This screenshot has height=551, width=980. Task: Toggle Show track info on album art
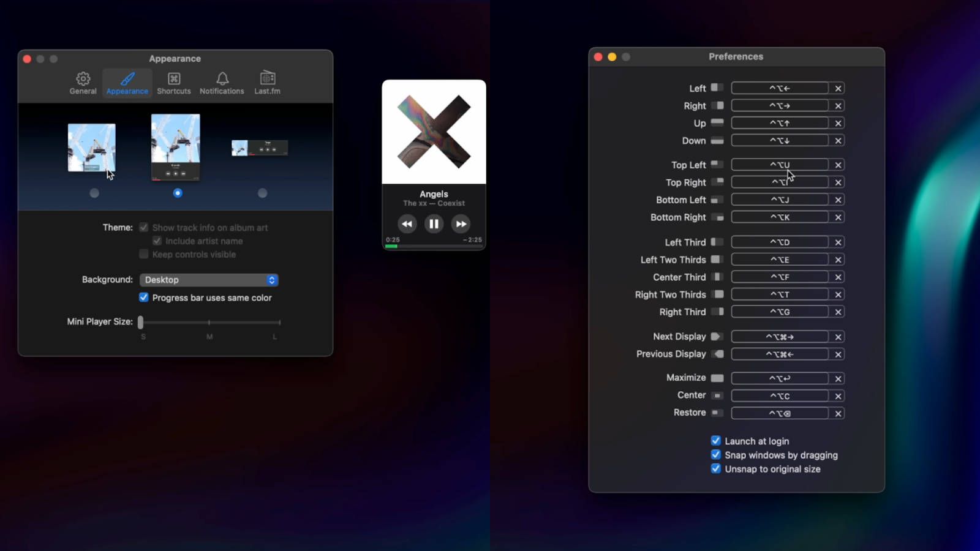[x=143, y=227]
